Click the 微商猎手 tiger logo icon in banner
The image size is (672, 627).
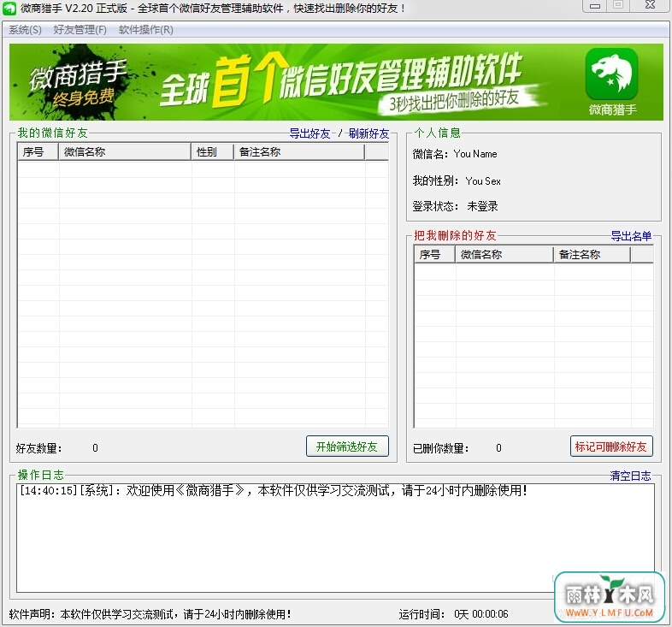[x=611, y=74]
